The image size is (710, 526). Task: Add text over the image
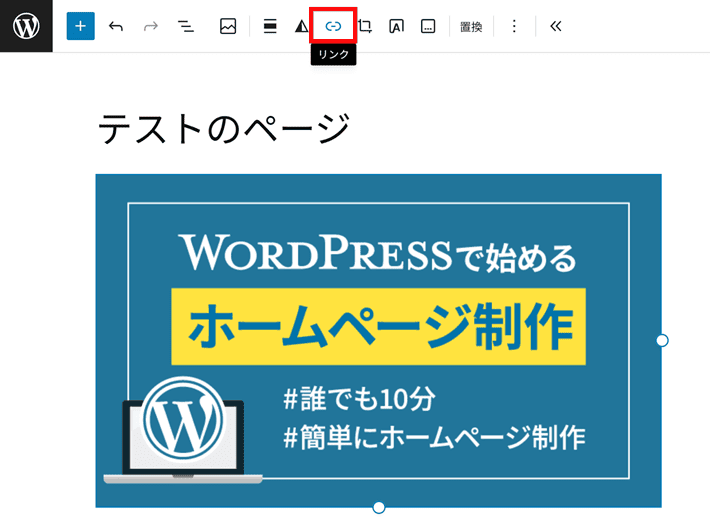point(396,26)
